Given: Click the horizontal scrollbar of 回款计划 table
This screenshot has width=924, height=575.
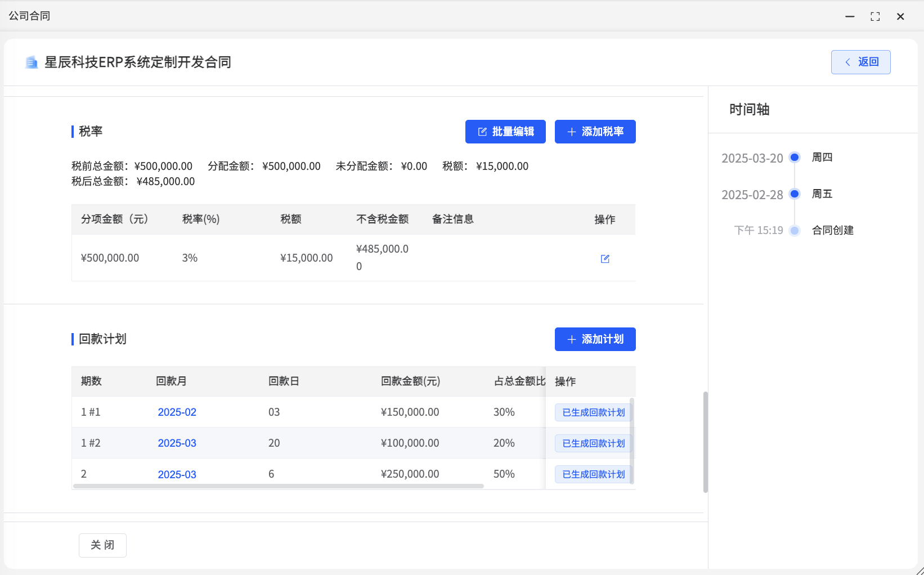Looking at the screenshot, I should [279, 486].
